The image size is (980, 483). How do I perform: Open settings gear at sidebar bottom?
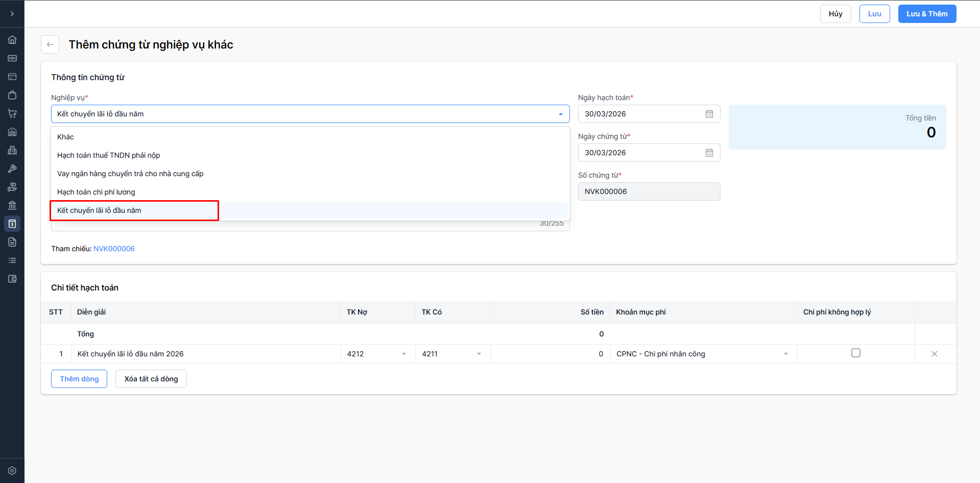(x=12, y=471)
